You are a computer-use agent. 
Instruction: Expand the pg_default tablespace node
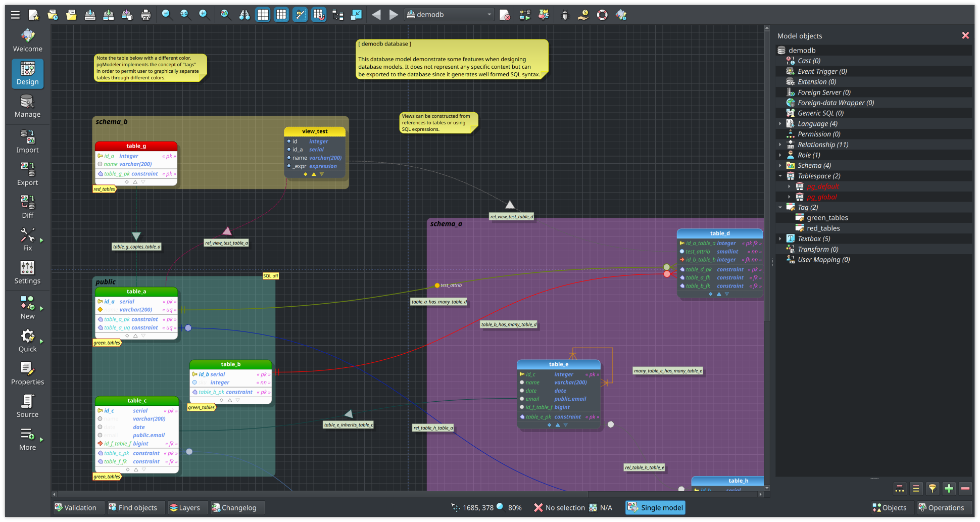789,186
